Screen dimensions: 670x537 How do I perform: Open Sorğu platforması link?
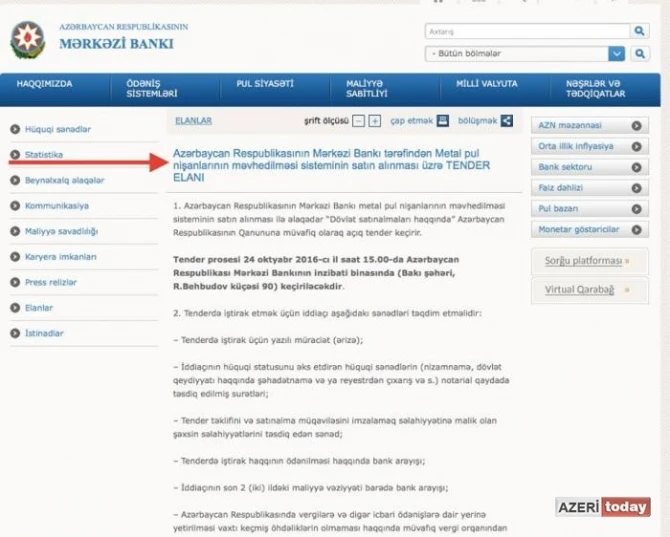click(x=583, y=261)
